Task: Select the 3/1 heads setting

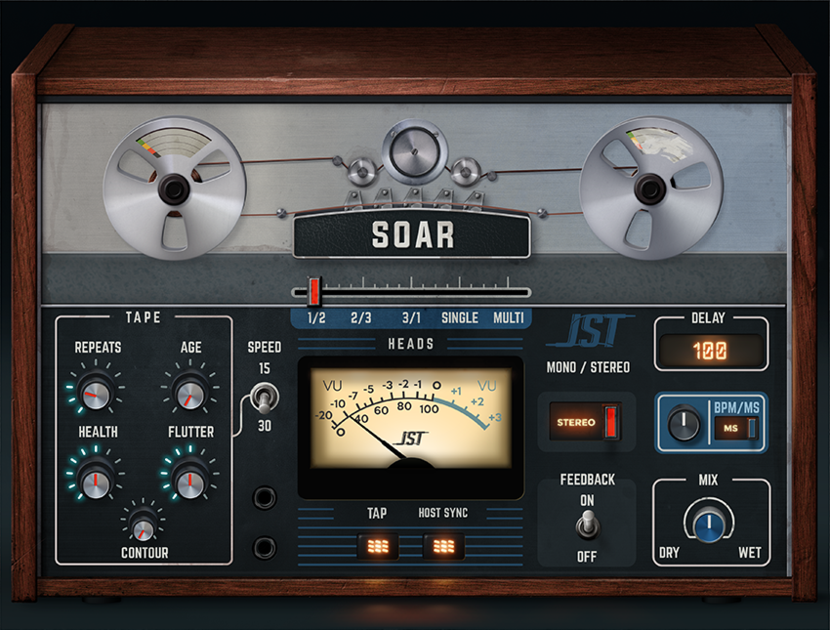Action: (411, 318)
